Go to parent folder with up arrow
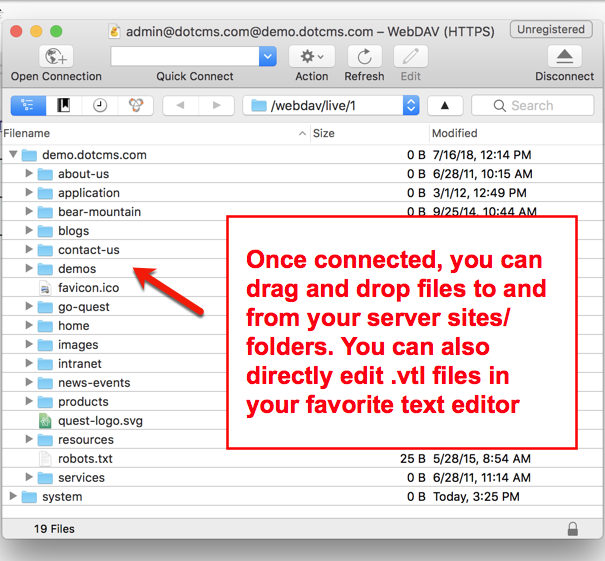 click(x=445, y=105)
